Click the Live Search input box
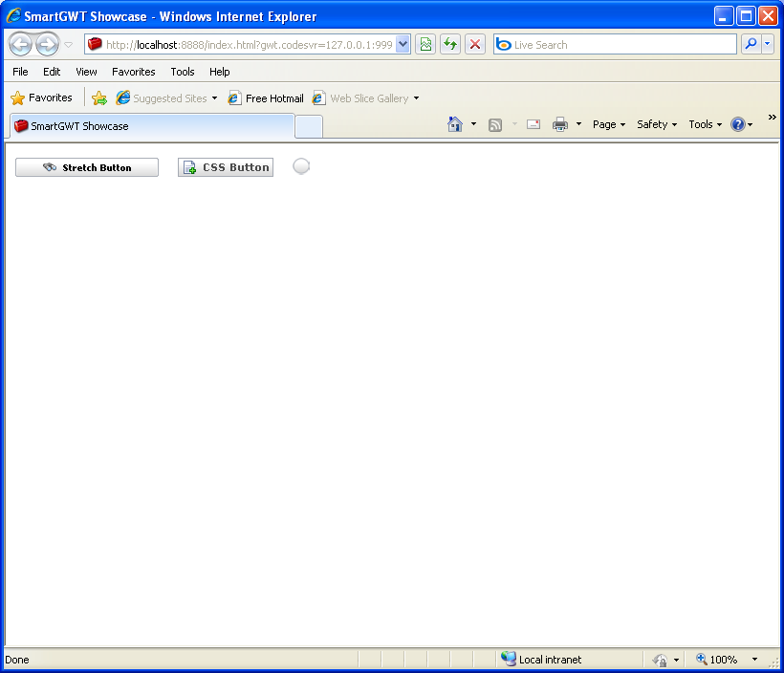784x673 pixels. pyautogui.click(x=615, y=45)
